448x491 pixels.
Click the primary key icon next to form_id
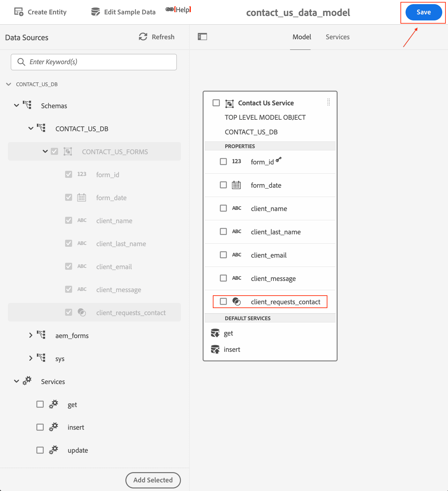click(x=279, y=159)
